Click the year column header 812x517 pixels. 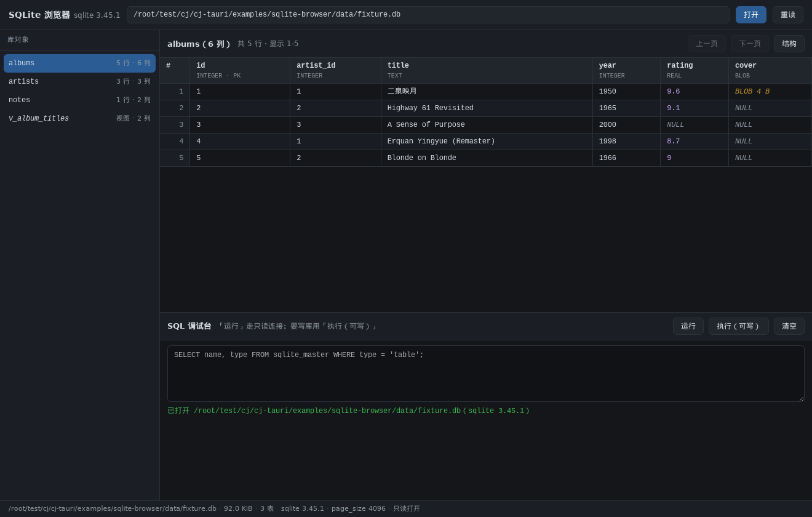click(626, 71)
